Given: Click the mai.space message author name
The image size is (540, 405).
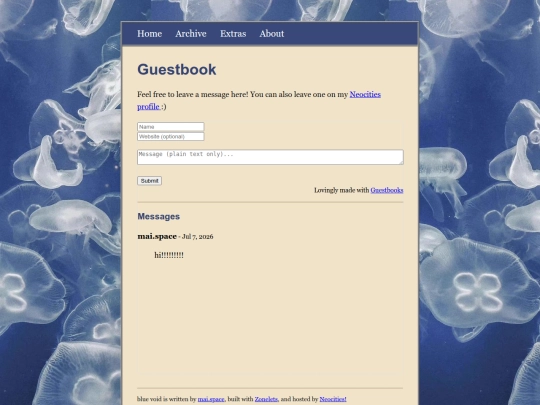Looking at the screenshot, I should point(157,236).
